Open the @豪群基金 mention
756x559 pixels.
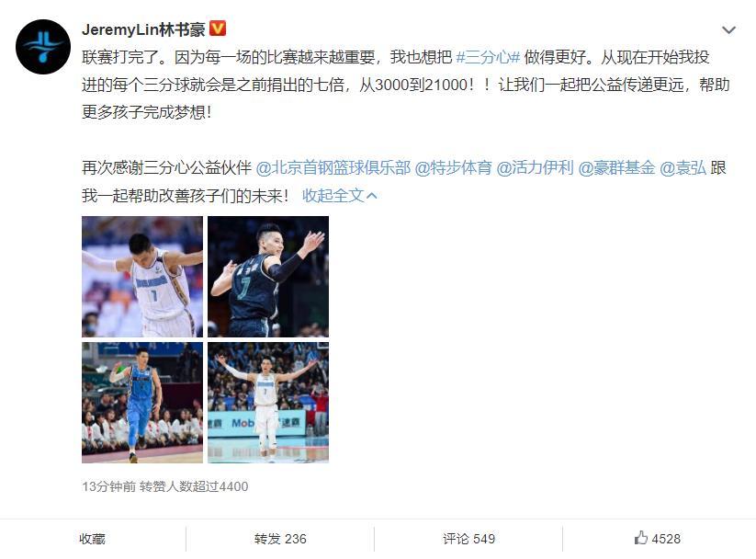(x=616, y=168)
